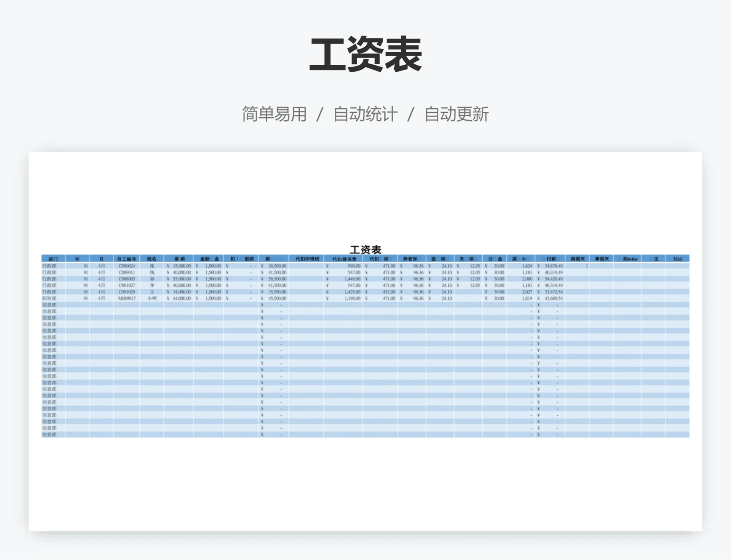Click the 底薪 column header

179,259
